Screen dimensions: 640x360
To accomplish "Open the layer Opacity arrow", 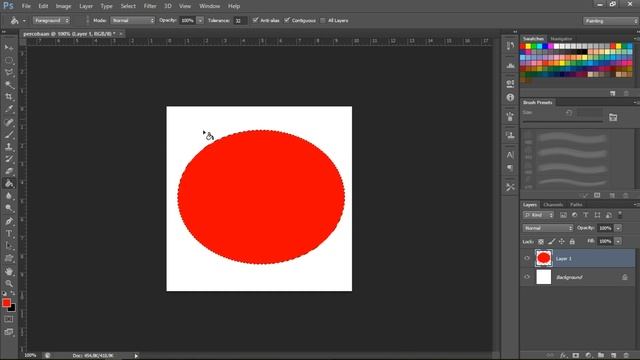I will [x=618, y=228].
